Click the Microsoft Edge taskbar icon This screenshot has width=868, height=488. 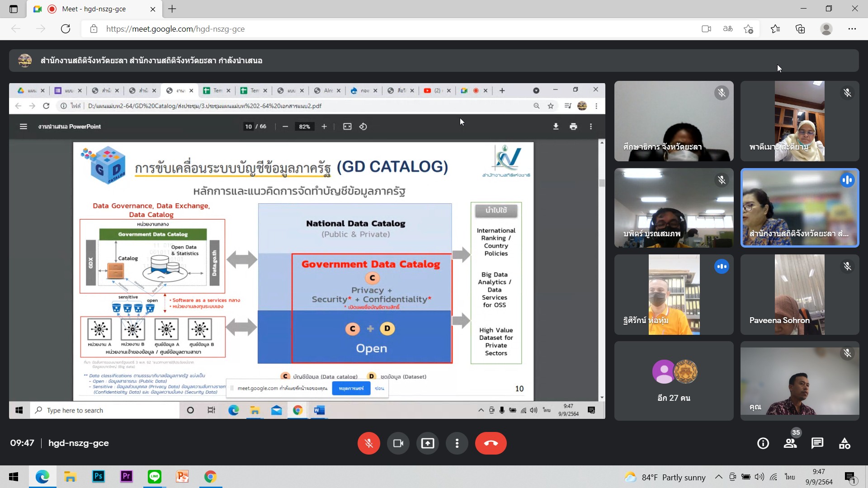[42, 477]
